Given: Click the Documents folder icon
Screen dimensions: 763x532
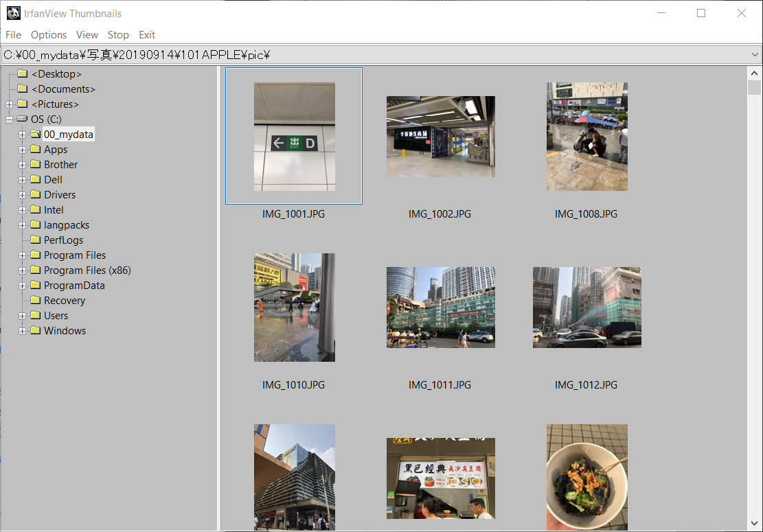Looking at the screenshot, I should pos(23,89).
